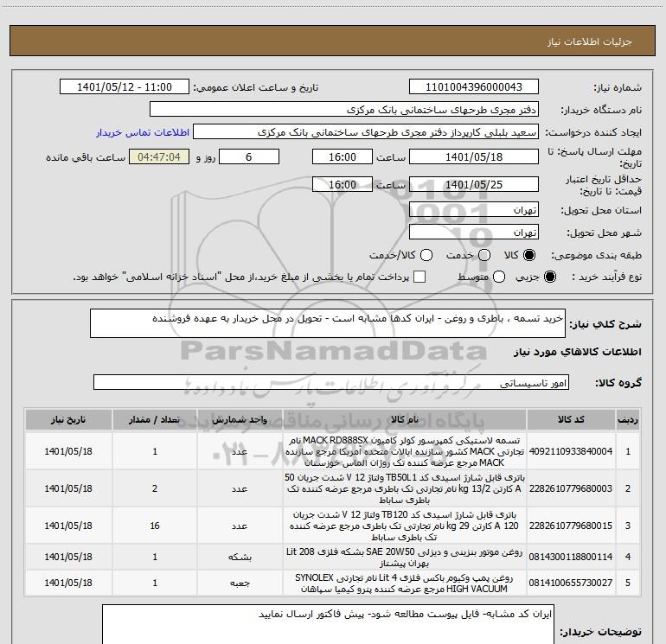Click the remaining days field showing 6
The width and height of the screenshot is (666, 644).
[x=249, y=156]
